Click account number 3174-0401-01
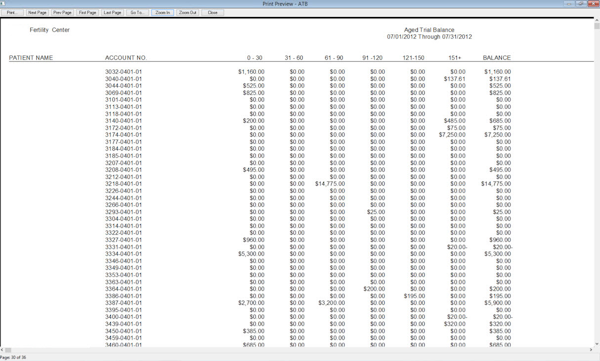Viewport: 600px width, 361px height. point(123,135)
